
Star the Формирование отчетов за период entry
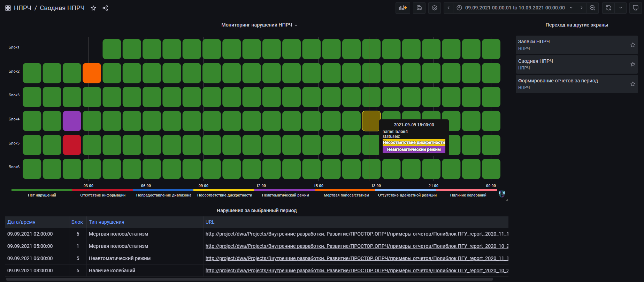pos(633,84)
